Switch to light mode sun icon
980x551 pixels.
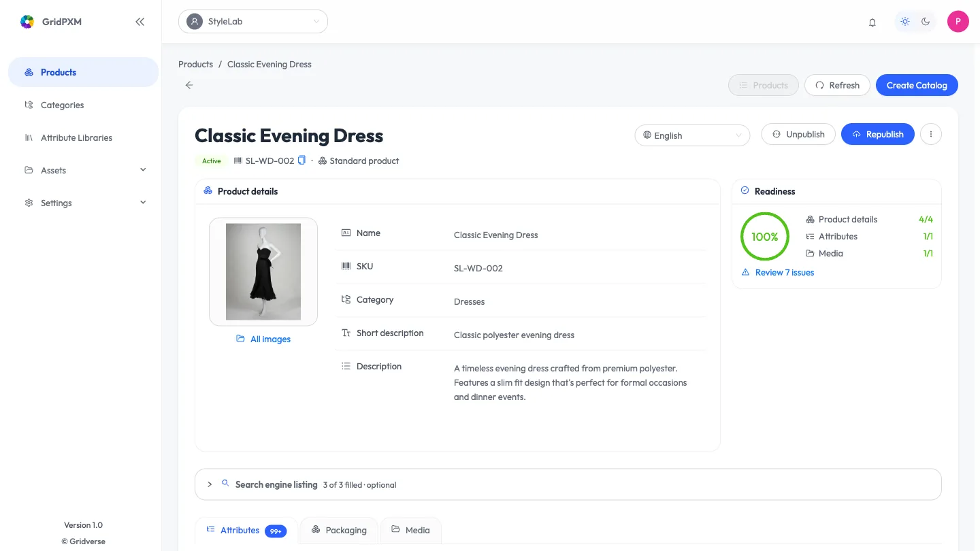(905, 22)
